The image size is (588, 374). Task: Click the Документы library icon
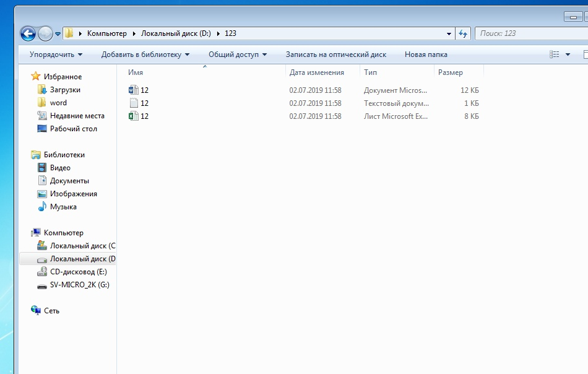click(42, 180)
